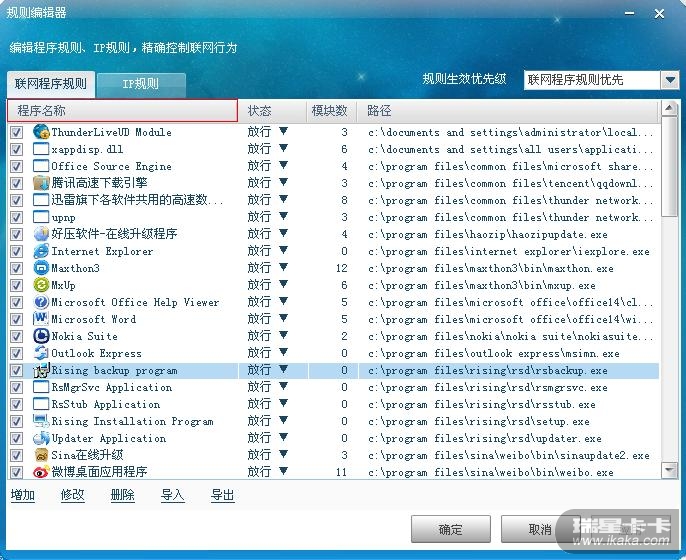Sort by the 模块数 column header
The width and height of the screenshot is (686, 560).
(332, 111)
